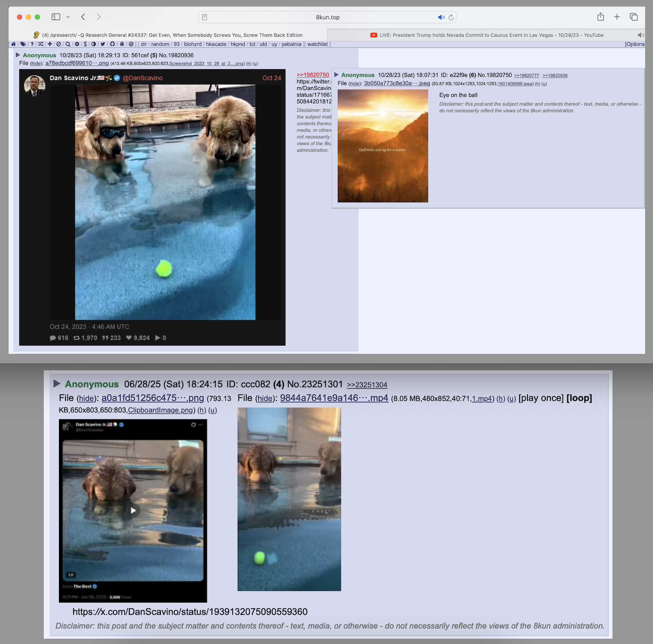Mute audio via address bar speaker icon
The width and height of the screenshot is (653, 644).
coord(441,17)
